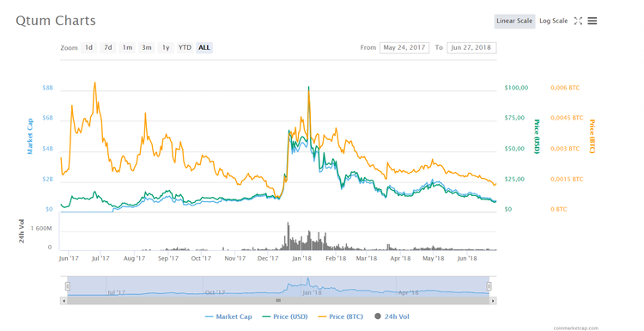Image resolution: width=644 pixels, height=331 pixels.
Task: Click the 0,006 BTC axis label
Action: [x=565, y=88]
